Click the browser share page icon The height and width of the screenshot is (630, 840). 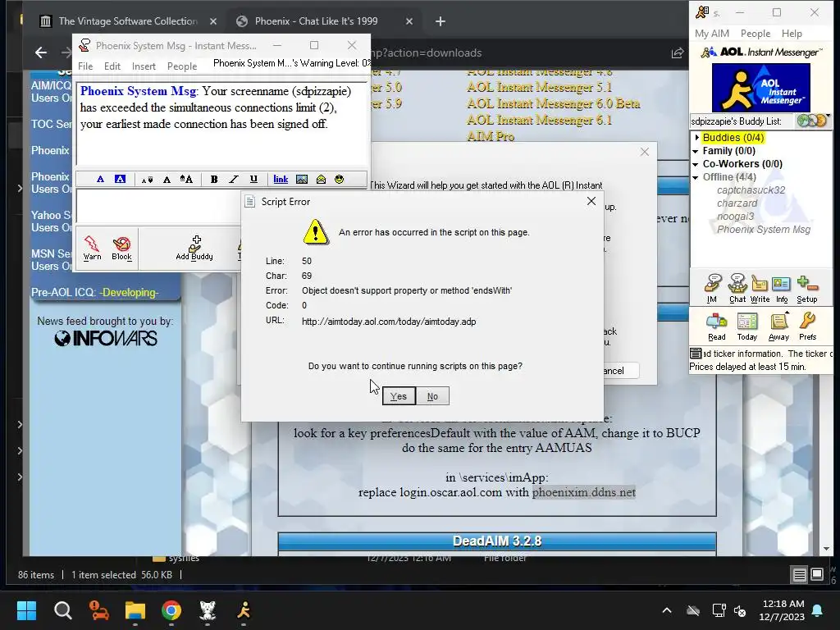coord(677,52)
